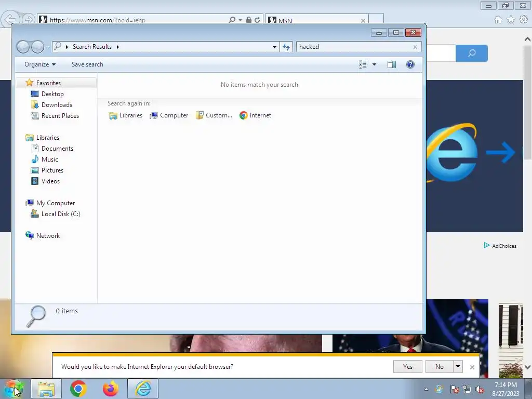
Task: Open the Organize menu
Action: (x=40, y=64)
